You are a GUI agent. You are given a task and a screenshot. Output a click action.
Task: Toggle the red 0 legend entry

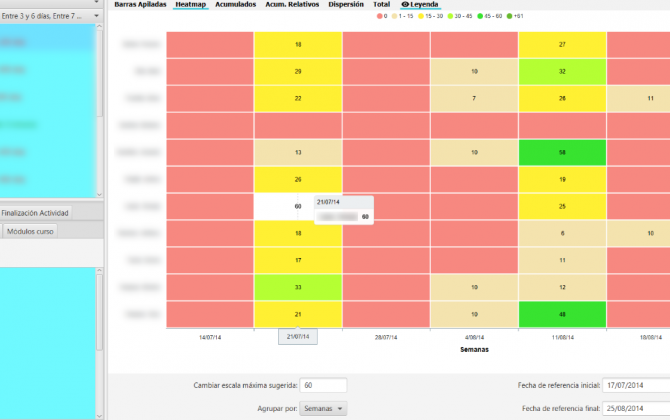382,16
